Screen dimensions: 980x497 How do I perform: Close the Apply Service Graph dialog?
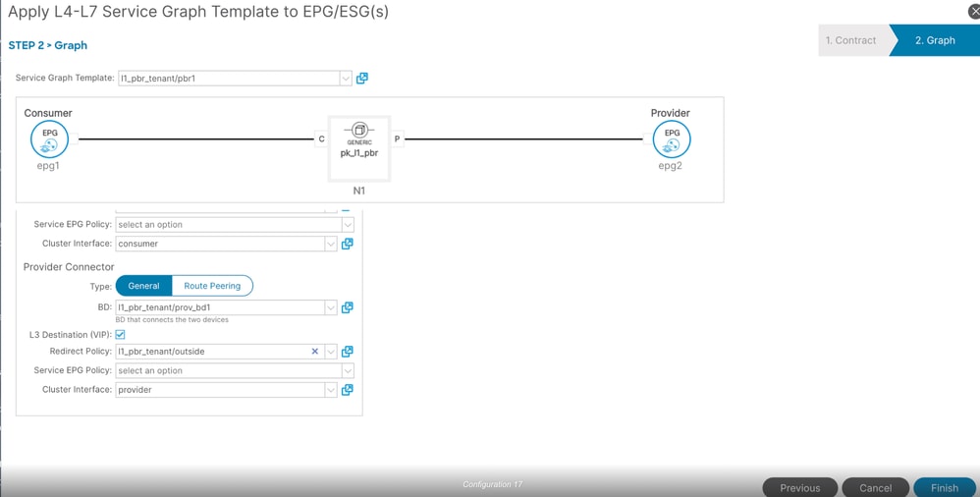pyautogui.click(x=974, y=11)
